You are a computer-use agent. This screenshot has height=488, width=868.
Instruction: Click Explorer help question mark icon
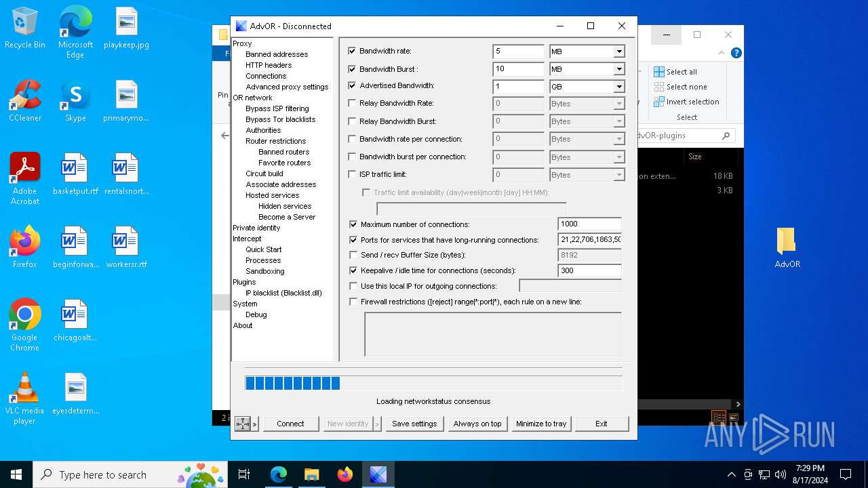736,53
